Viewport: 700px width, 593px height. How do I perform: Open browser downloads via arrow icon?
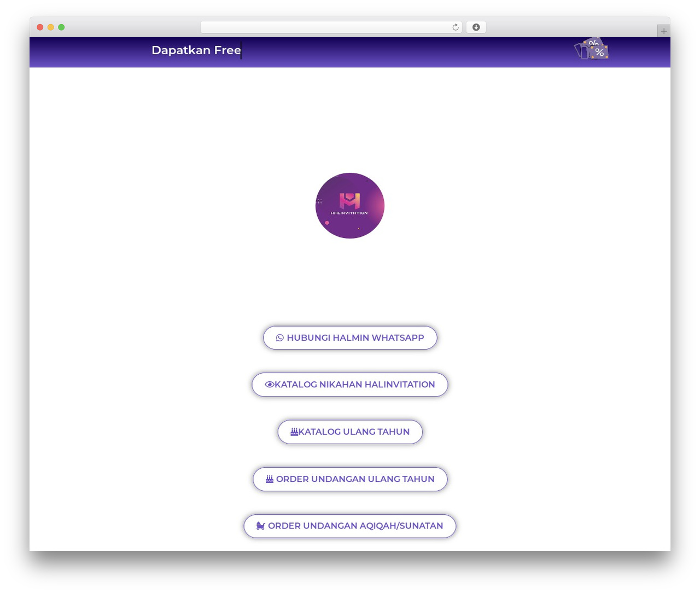pos(476,27)
